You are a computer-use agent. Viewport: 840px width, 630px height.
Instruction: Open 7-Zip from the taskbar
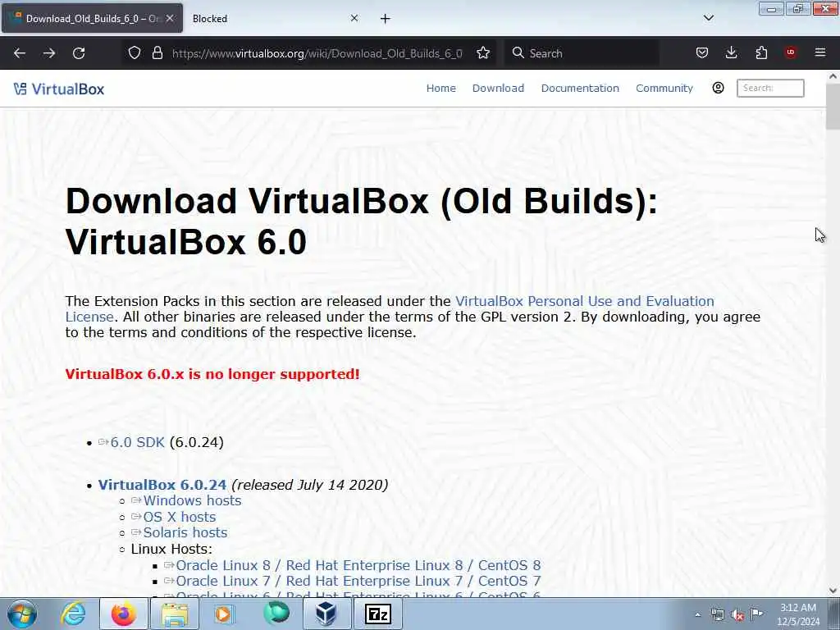377,614
